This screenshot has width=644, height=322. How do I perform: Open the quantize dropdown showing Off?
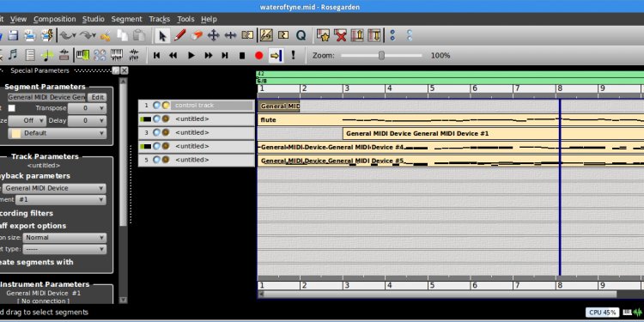coord(27,121)
